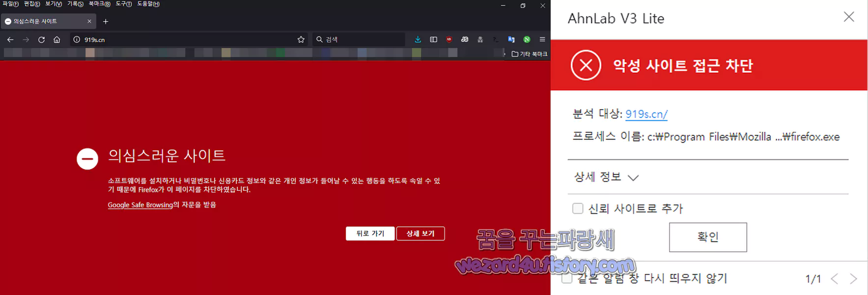
Task: Click the AhnLab V3 Lite title text
Action: (616, 19)
